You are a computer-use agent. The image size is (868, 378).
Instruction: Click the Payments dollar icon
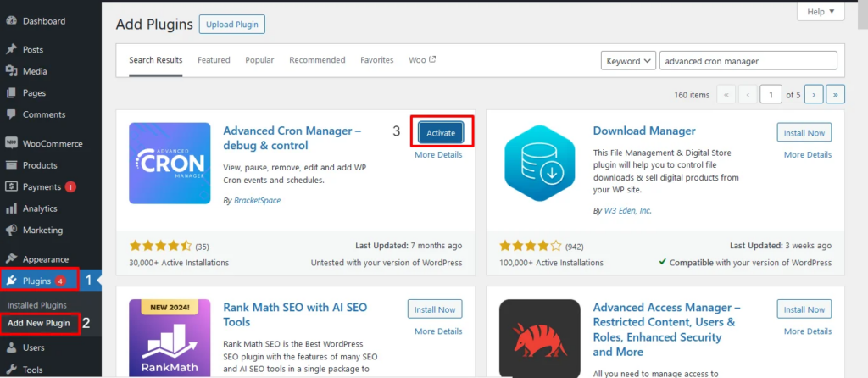tap(11, 186)
